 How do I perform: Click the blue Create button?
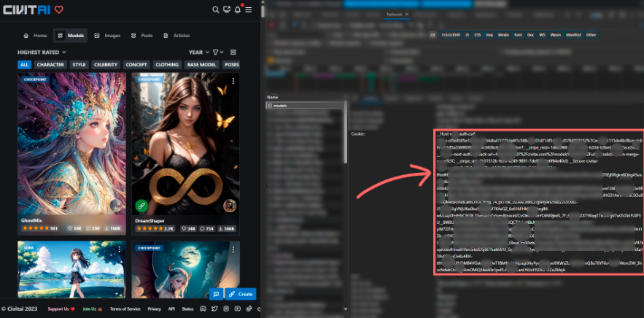241,294
